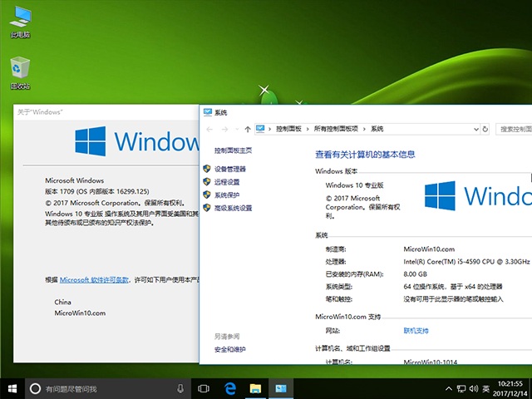This screenshot has height=399, width=532.
Task: Click the shield icon beside 系统保护
Action: (207, 195)
